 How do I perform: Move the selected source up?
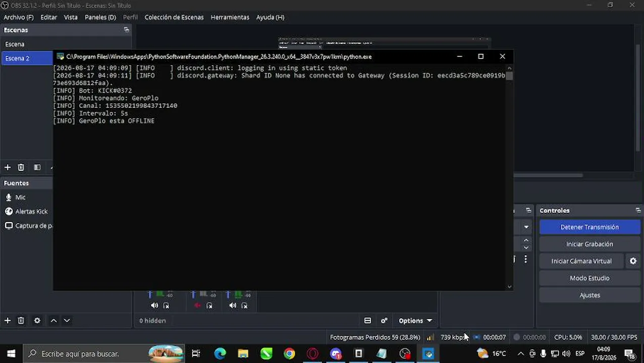(53, 321)
